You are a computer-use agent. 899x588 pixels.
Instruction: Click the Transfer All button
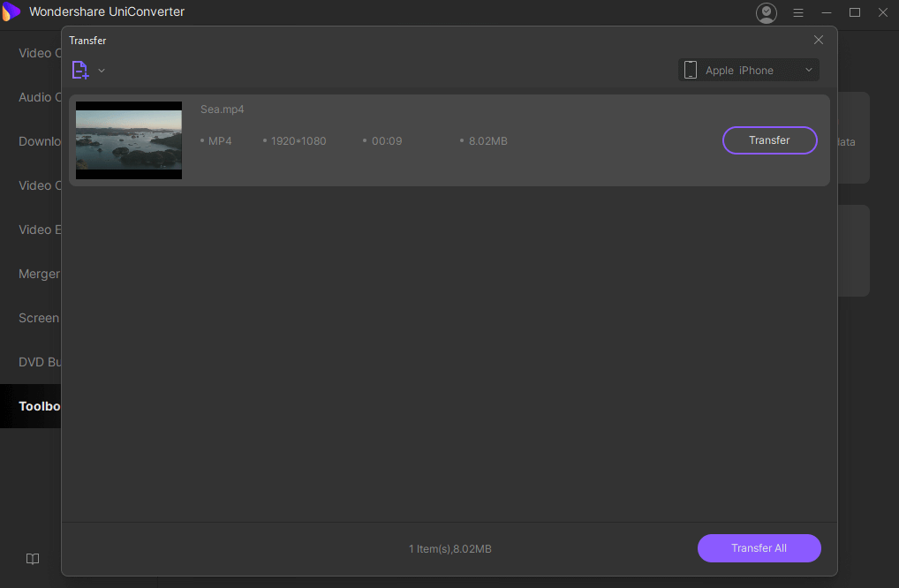pos(759,548)
